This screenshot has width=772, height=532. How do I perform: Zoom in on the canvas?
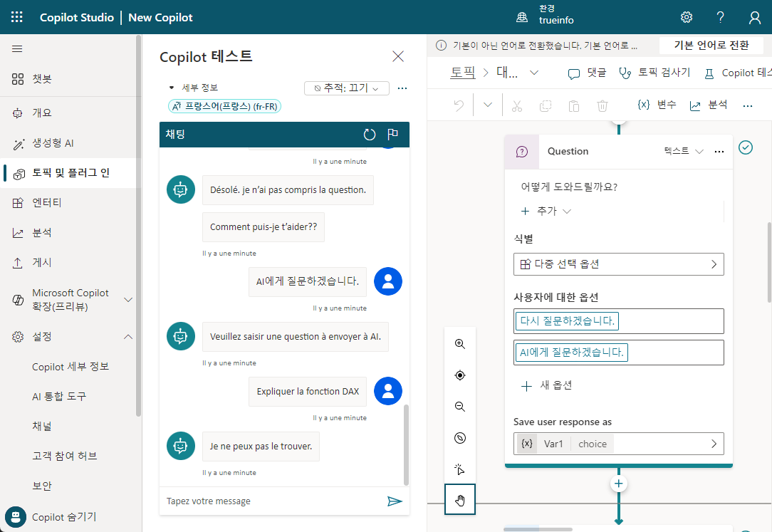(460, 343)
